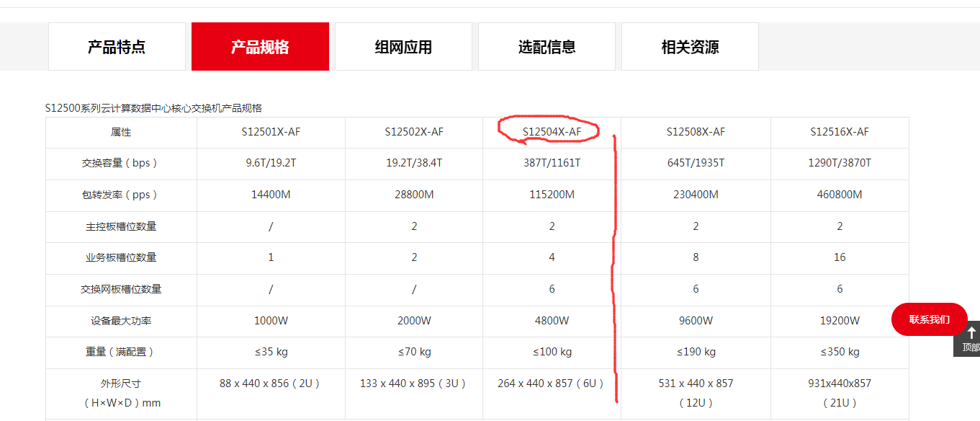
Task: Click the ≤350 kg cell
Action: click(840, 352)
